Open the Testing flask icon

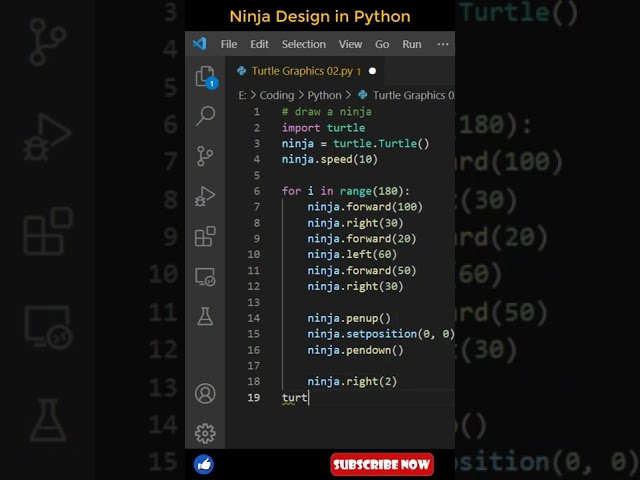[205, 316]
